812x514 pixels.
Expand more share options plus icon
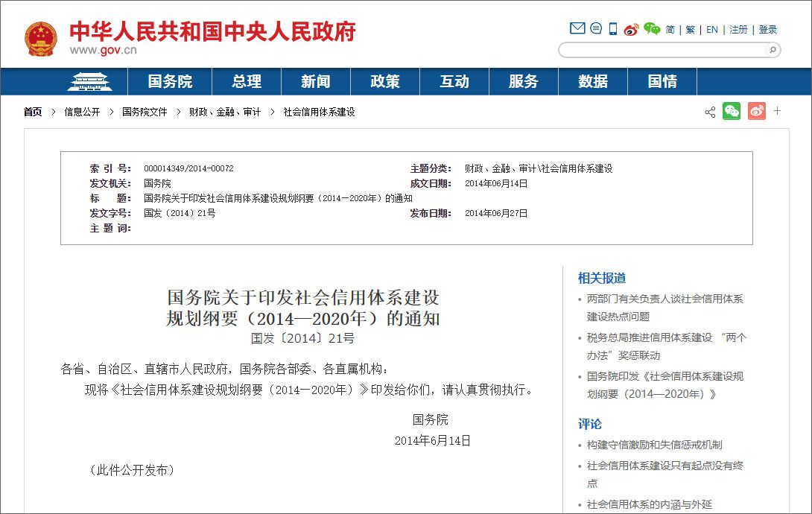[777, 111]
